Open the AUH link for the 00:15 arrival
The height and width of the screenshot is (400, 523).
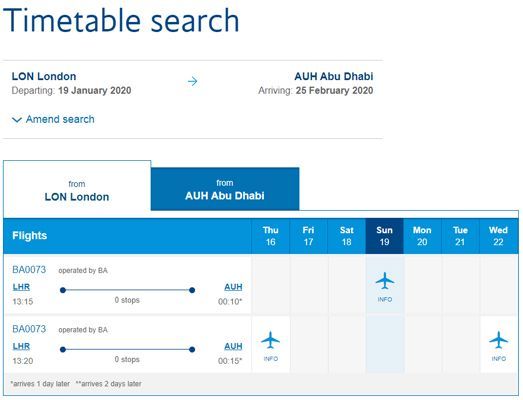[233, 346]
